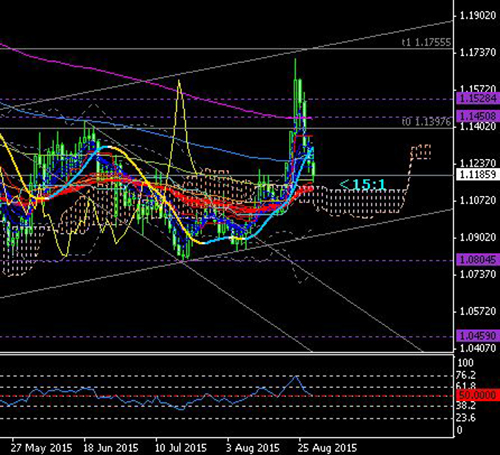This screenshot has width=500, height=455.
Task: Click the 1.09020 price scale value
Action: click(x=478, y=237)
